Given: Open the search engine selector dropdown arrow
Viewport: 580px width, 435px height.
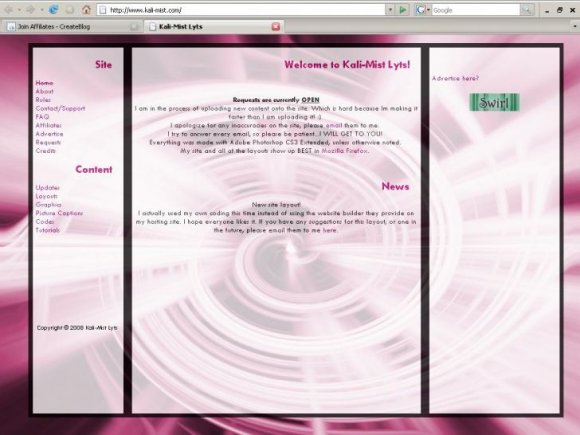Looking at the screenshot, I should point(428,10).
